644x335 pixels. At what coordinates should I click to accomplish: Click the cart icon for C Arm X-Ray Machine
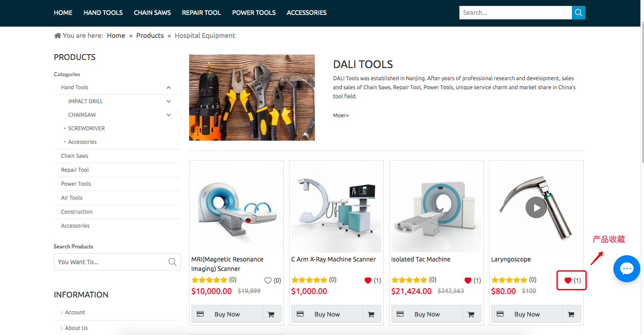click(x=371, y=314)
